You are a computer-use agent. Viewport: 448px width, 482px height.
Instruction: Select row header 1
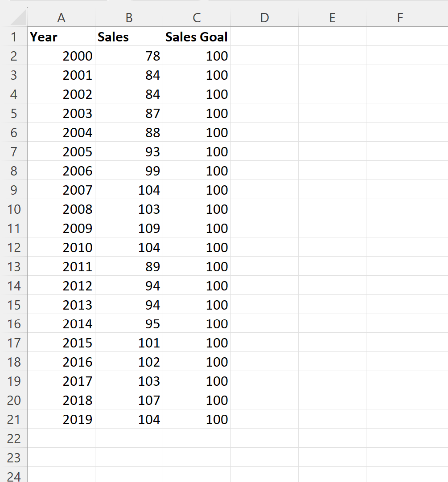(x=15, y=37)
